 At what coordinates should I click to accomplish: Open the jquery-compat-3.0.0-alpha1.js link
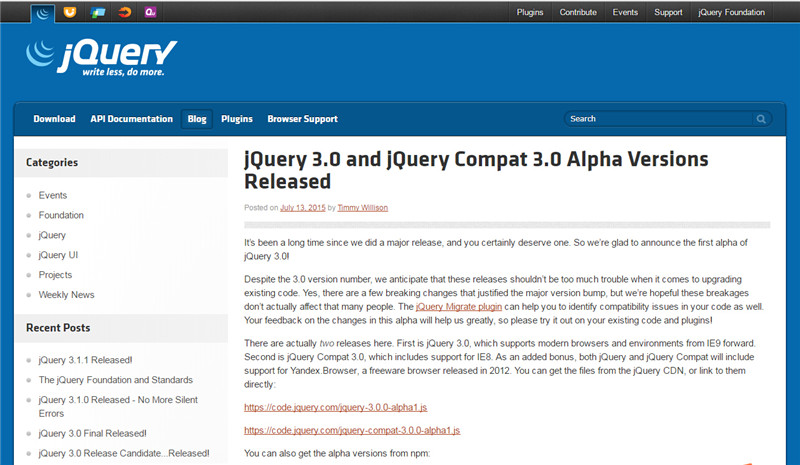click(x=352, y=430)
